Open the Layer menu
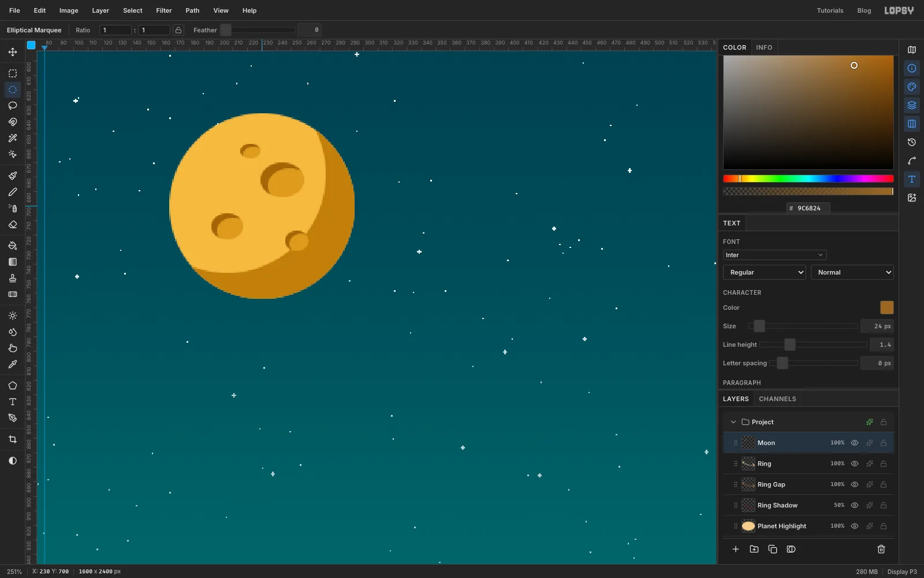The image size is (924, 578). tap(100, 10)
